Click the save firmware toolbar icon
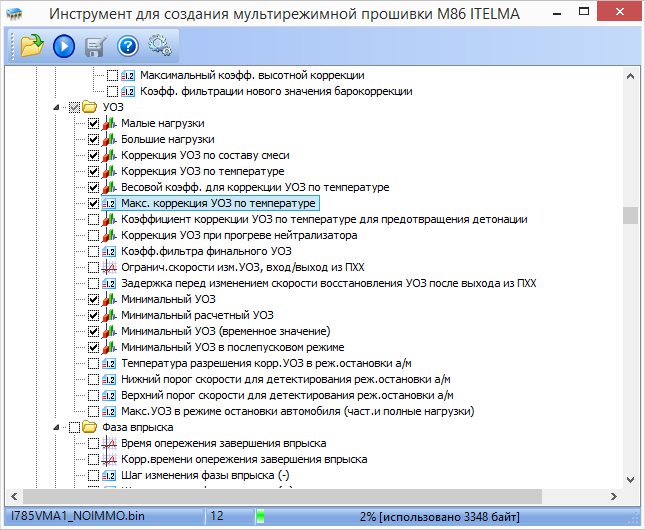 pyautogui.click(x=97, y=45)
